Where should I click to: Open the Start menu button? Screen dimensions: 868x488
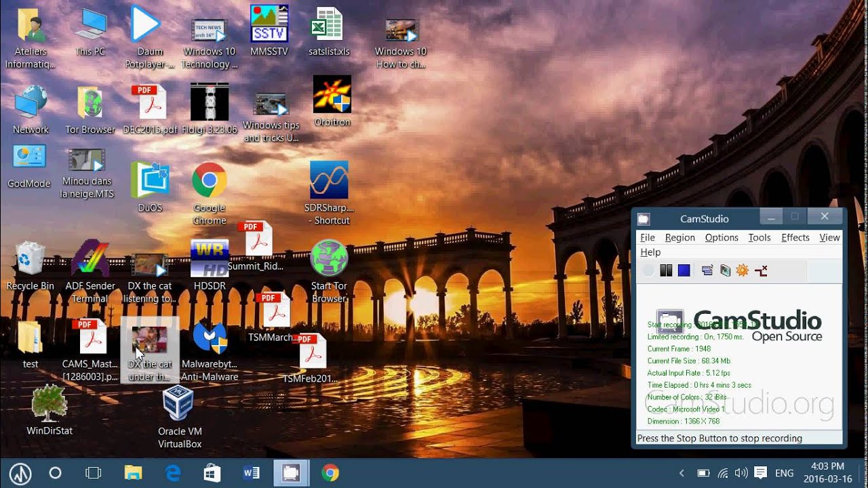(20, 473)
